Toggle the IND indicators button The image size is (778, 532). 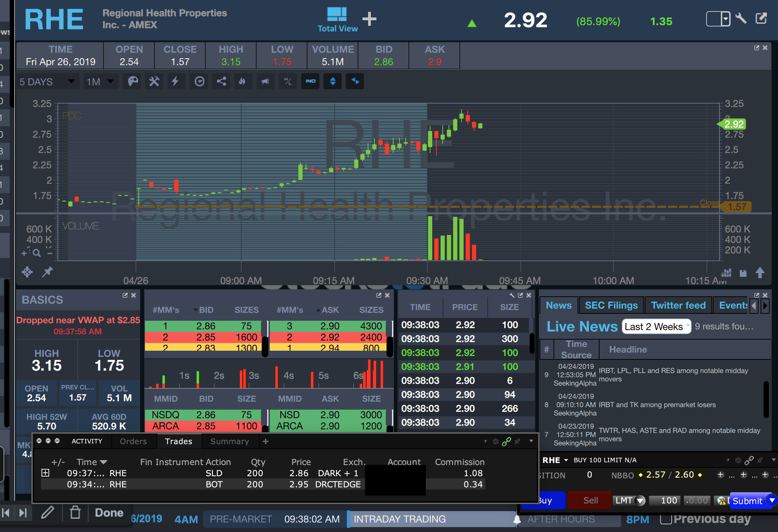310,82
